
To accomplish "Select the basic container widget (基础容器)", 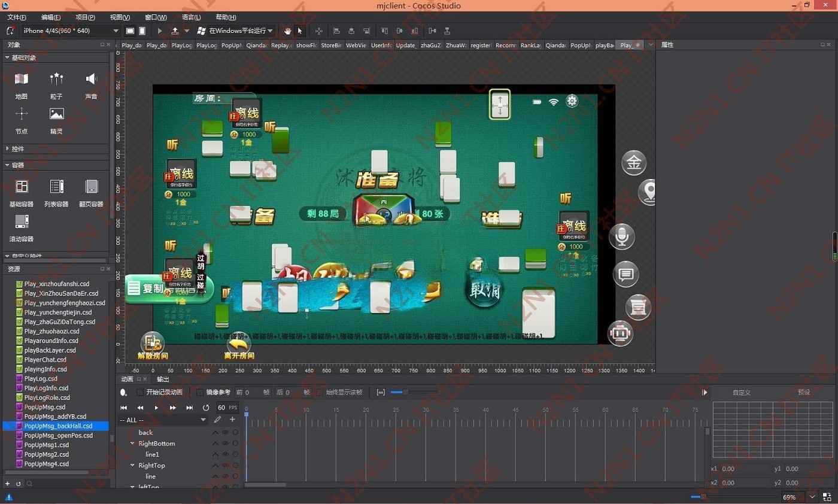I will pos(22,193).
